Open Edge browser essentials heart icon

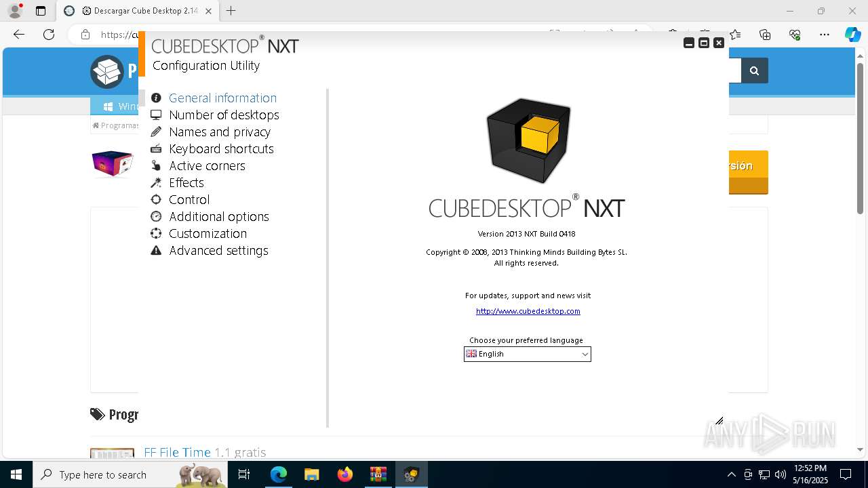pyautogui.click(x=795, y=35)
